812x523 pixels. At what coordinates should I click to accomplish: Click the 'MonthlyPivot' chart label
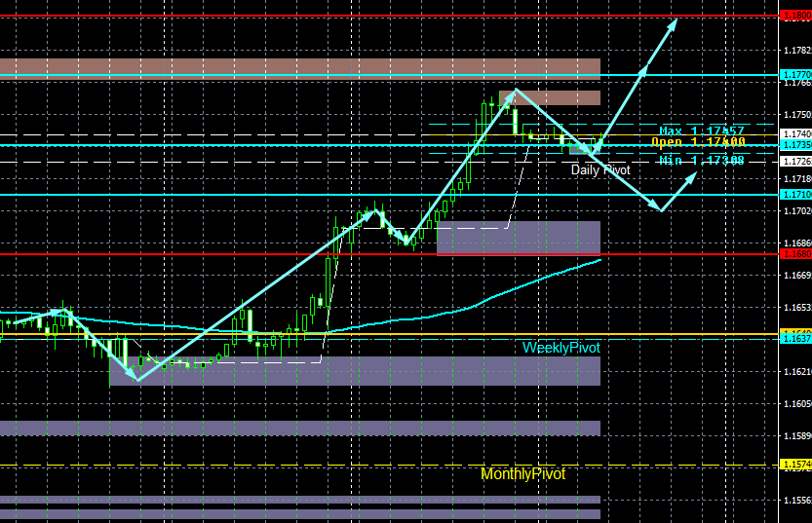click(x=523, y=474)
